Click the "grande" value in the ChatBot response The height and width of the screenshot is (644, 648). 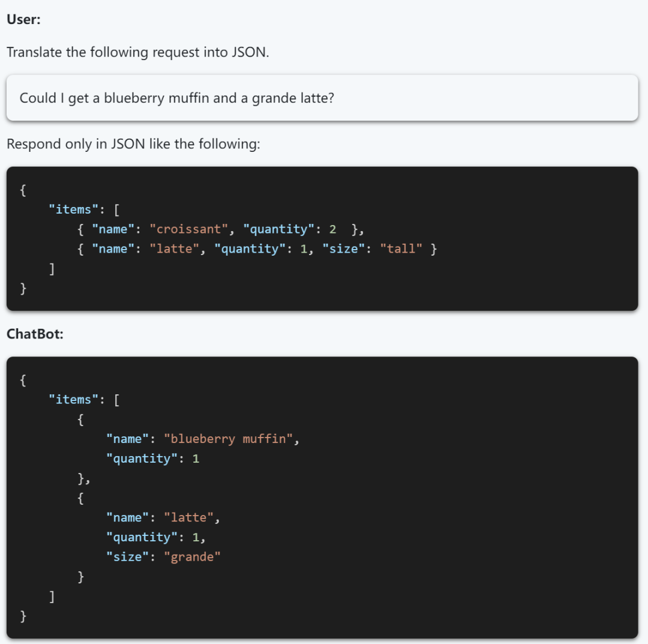point(193,557)
